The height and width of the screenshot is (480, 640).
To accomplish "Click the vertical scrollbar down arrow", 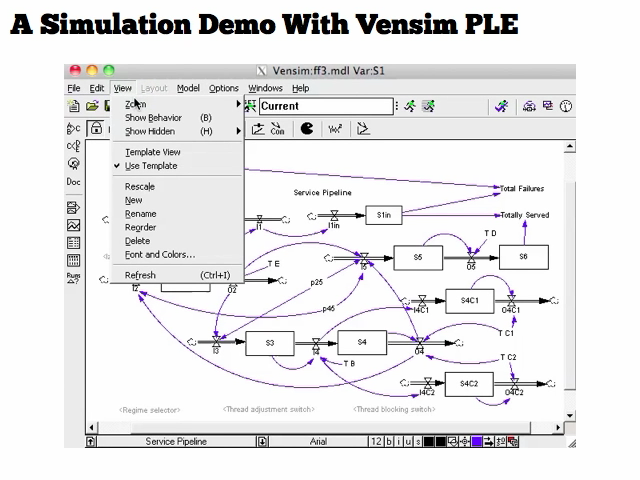I will [570, 416].
